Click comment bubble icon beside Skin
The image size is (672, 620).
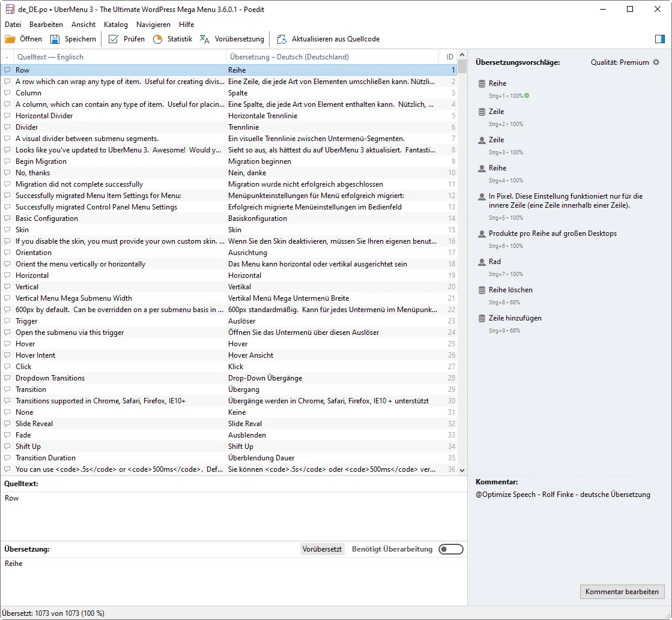(x=7, y=230)
